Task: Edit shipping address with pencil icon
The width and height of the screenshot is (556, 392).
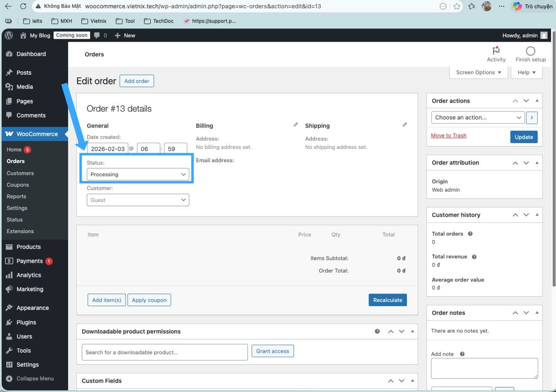Action: pos(405,125)
